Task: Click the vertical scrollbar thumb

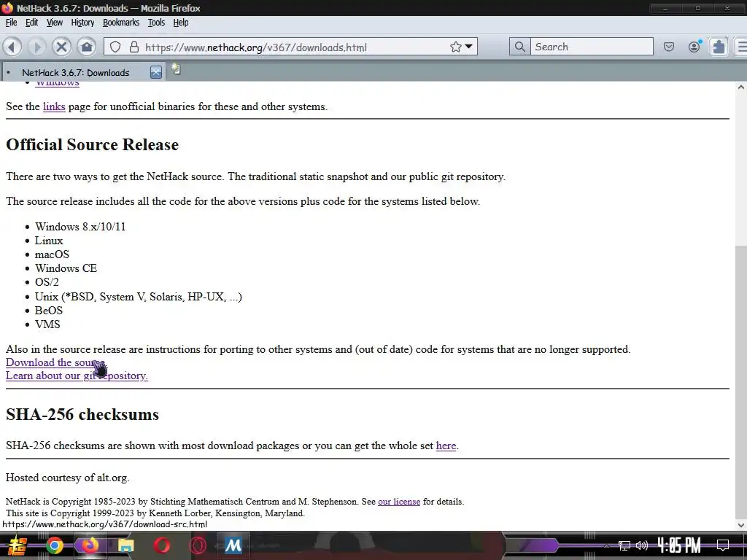Action: pos(741,381)
